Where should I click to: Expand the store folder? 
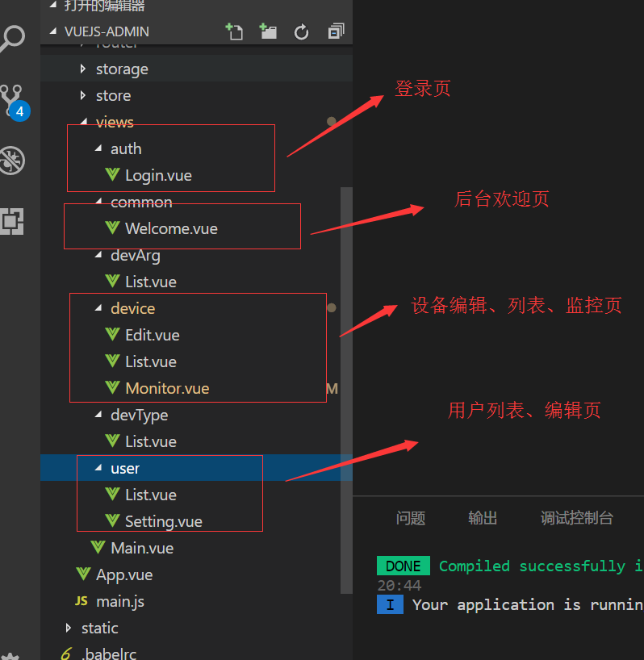coord(113,96)
